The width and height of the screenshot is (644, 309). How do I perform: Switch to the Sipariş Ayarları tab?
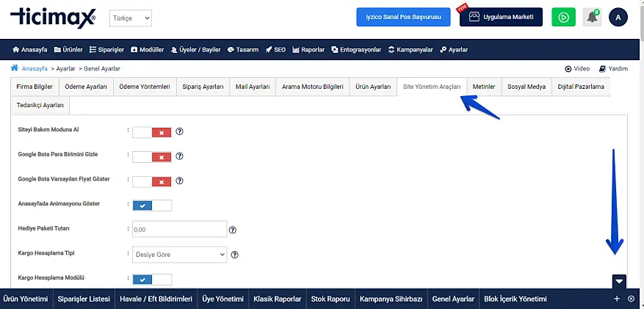pyautogui.click(x=203, y=87)
